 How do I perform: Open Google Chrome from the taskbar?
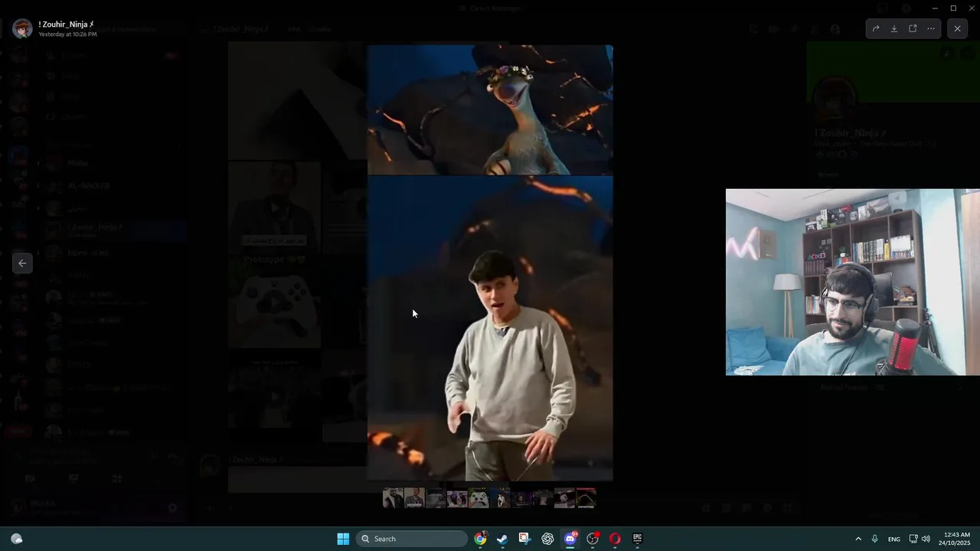tap(480, 539)
